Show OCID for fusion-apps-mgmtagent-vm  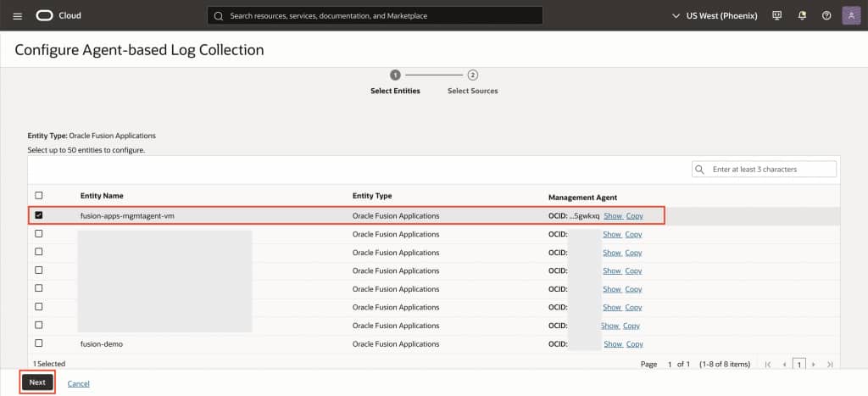click(x=613, y=216)
